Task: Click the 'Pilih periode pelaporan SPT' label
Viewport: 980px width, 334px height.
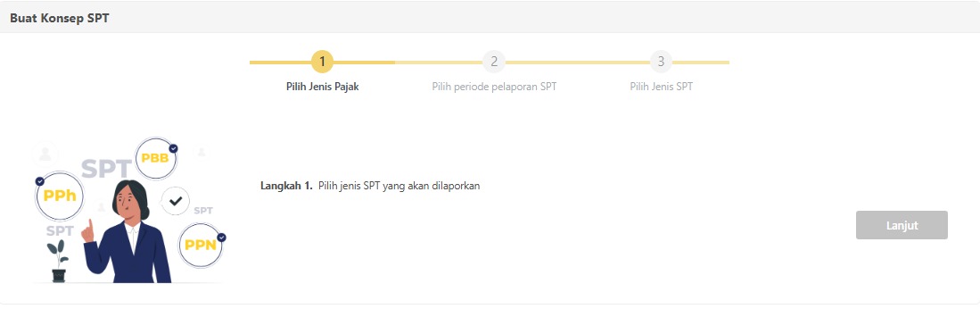Action: pyautogui.click(x=494, y=87)
